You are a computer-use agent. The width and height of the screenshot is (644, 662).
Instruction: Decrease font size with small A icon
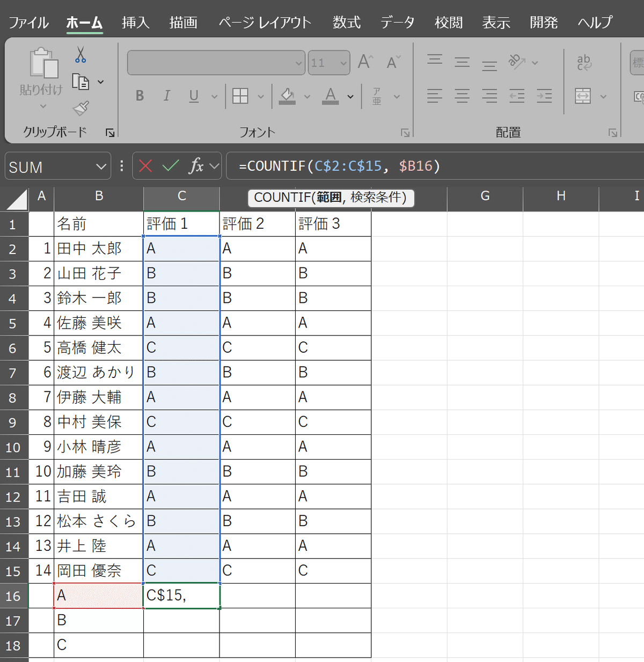tap(393, 62)
